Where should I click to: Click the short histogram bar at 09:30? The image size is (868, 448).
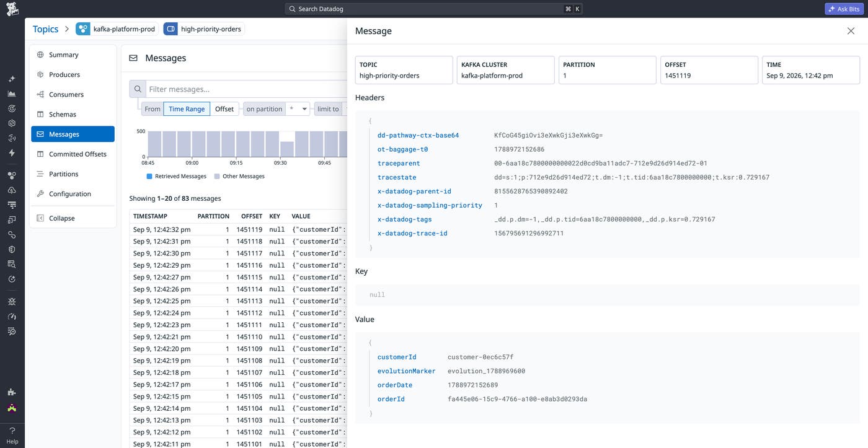287,149
